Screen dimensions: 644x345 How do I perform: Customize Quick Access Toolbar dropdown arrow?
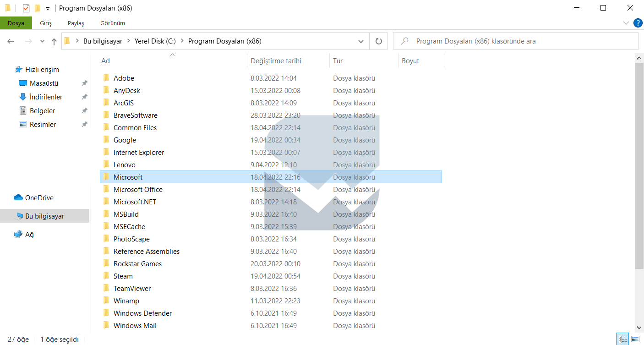(48, 9)
